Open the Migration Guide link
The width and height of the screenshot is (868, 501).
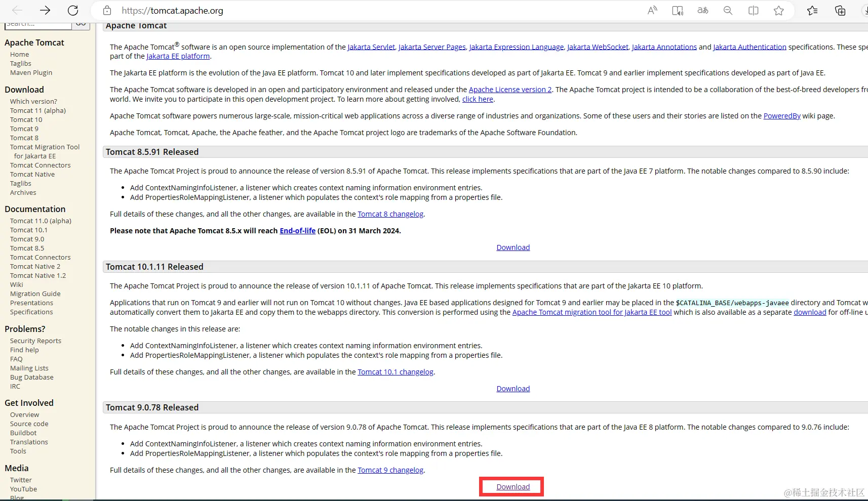tap(35, 294)
